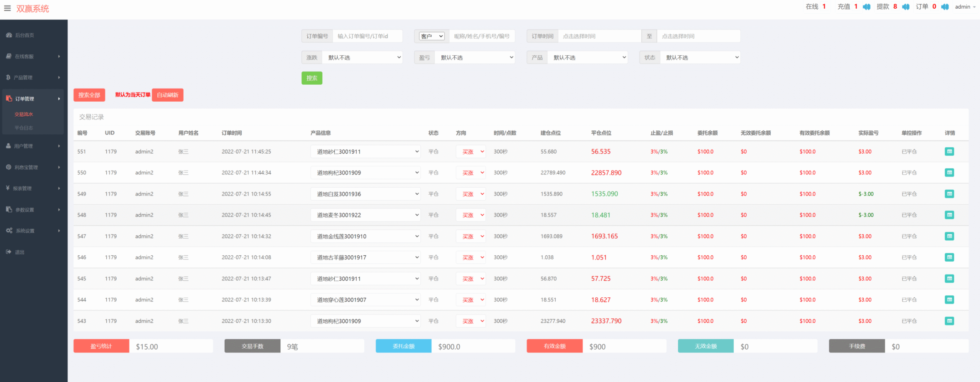Toggle the 自动刷新 auto-refresh button
Screen dimensions: 980x382
point(167,95)
